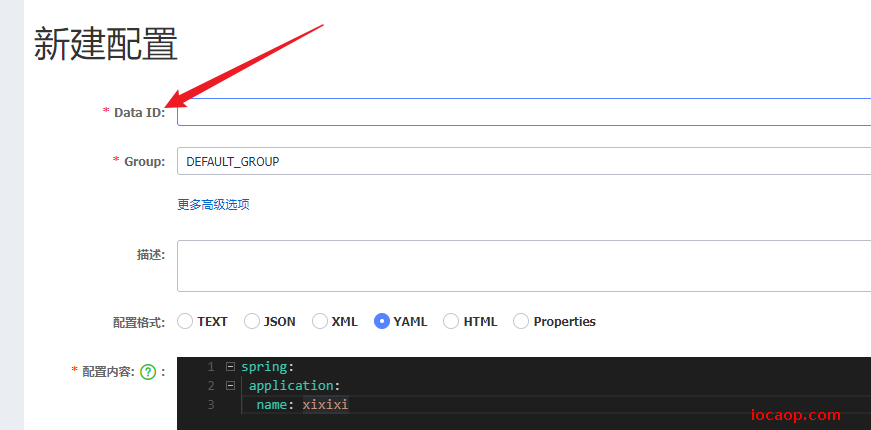Choose the HTML configuration format
This screenshot has width=871, height=430.
click(451, 321)
